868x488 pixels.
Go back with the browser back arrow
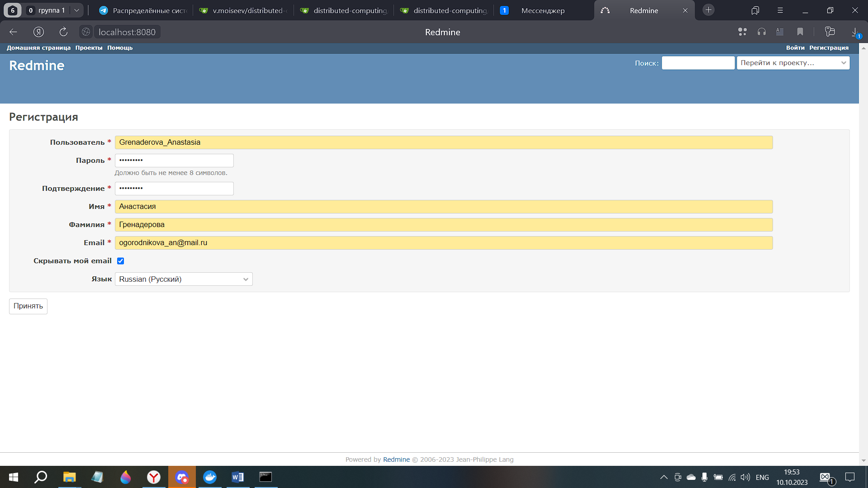(13, 32)
